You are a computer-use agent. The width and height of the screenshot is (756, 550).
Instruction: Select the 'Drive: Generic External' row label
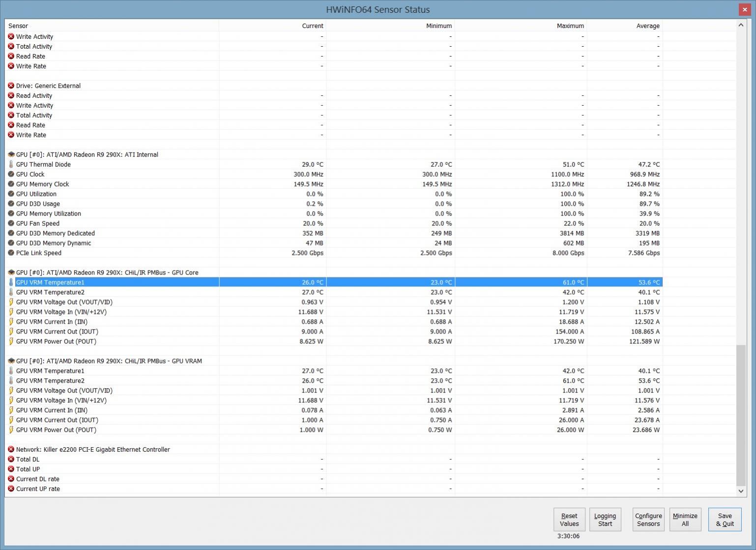point(48,86)
